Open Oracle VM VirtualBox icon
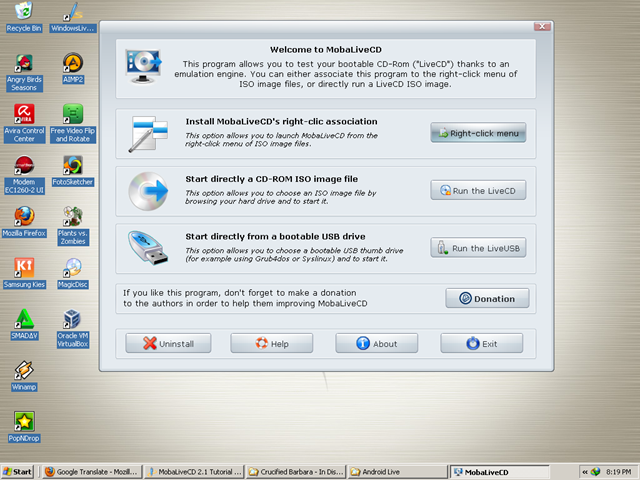640x480 pixels. click(73, 329)
